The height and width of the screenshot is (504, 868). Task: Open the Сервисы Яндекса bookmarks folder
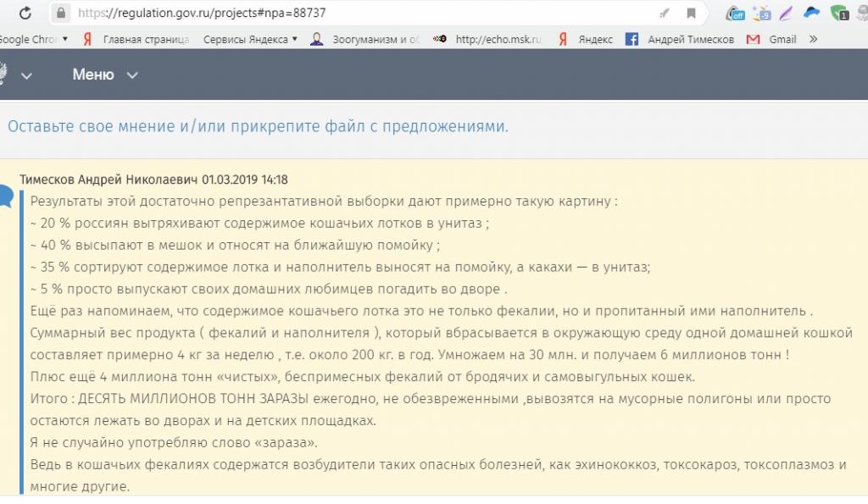[250, 39]
